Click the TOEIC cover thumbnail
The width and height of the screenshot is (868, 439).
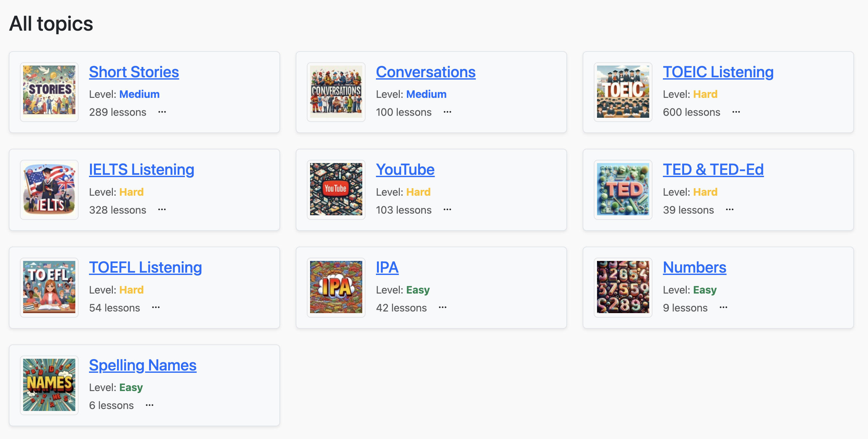(x=623, y=92)
